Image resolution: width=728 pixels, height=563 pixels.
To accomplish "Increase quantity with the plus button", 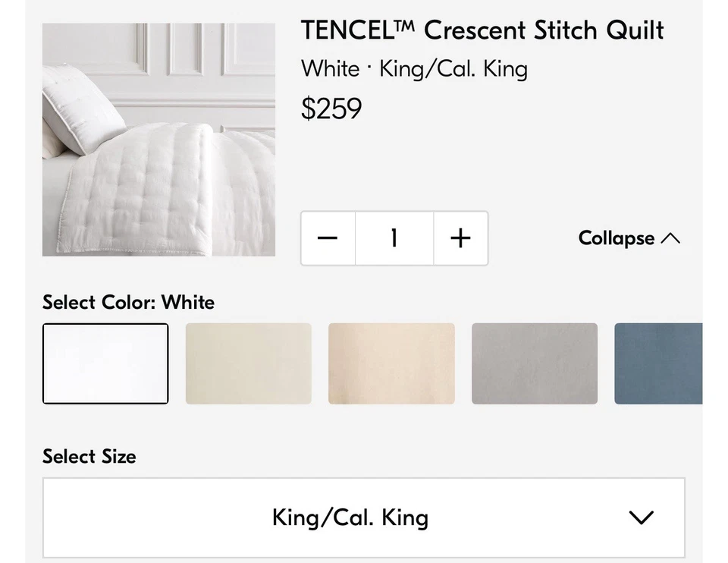I will (x=460, y=238).
